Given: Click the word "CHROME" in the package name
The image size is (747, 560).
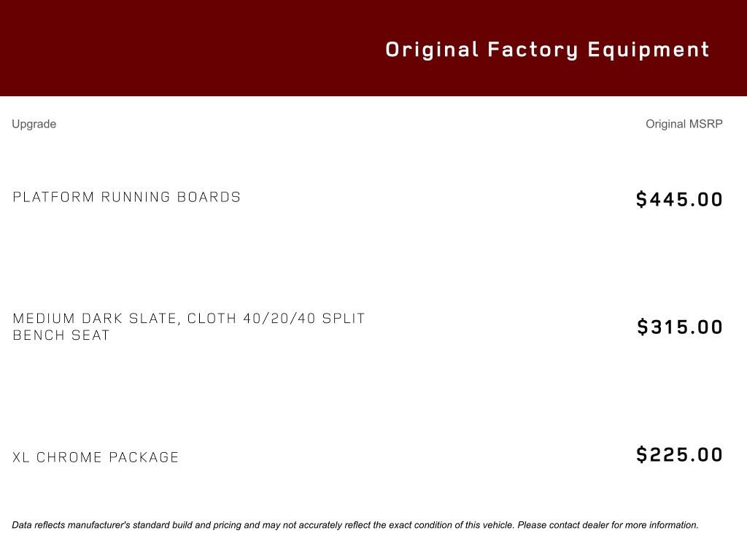Looking at the screenshot, I should [69, 457].
